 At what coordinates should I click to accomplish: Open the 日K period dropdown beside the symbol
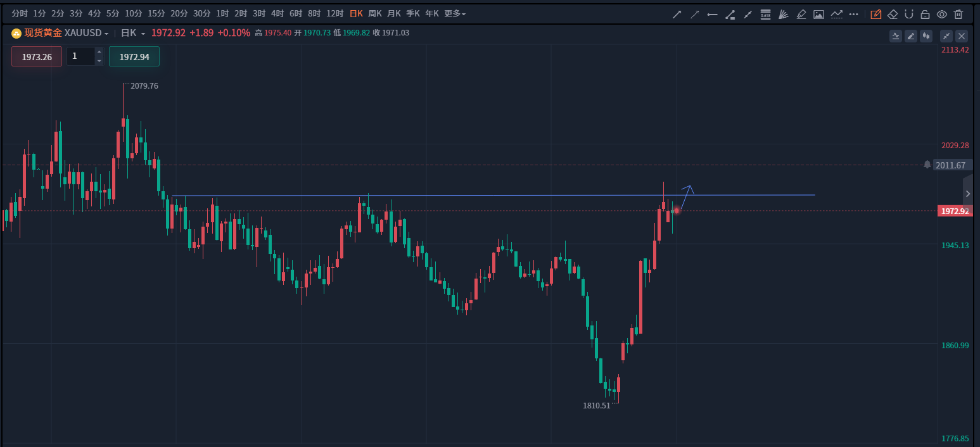(x=133, y=33)
